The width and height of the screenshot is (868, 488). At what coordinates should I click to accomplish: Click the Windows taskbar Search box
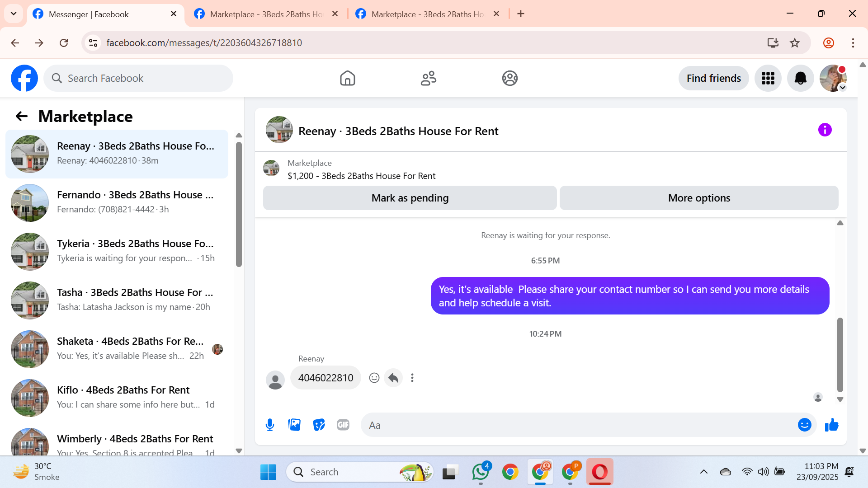point(360,472)
